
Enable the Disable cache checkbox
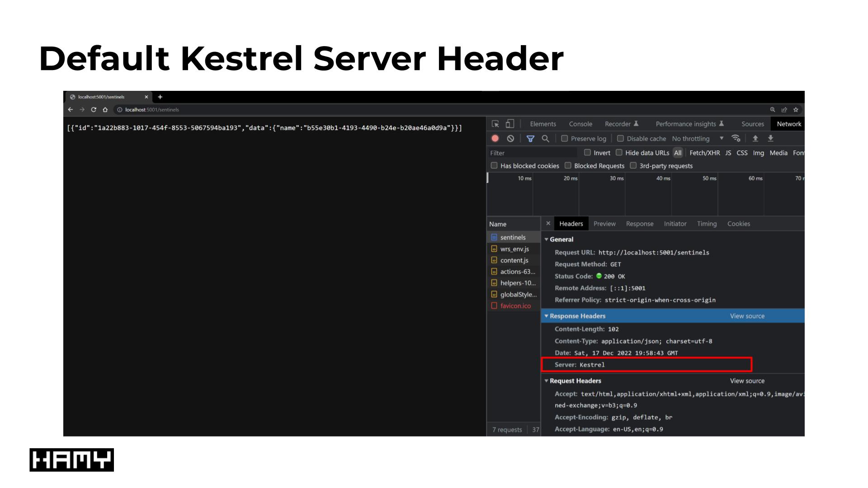click(x=620, y=139)
